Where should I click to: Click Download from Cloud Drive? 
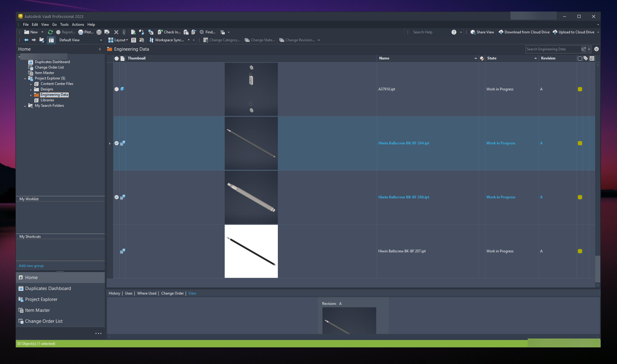click(x=524, y=32)
